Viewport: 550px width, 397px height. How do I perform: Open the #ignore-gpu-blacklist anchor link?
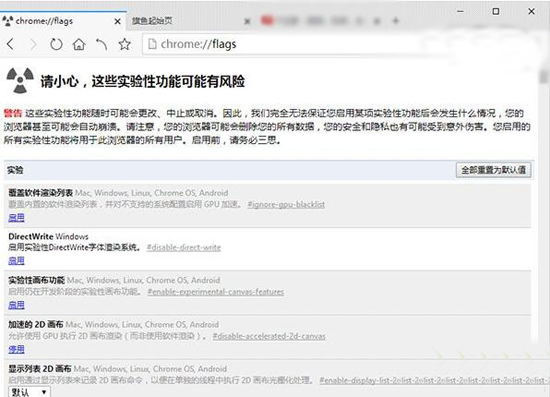coord(286,204)
